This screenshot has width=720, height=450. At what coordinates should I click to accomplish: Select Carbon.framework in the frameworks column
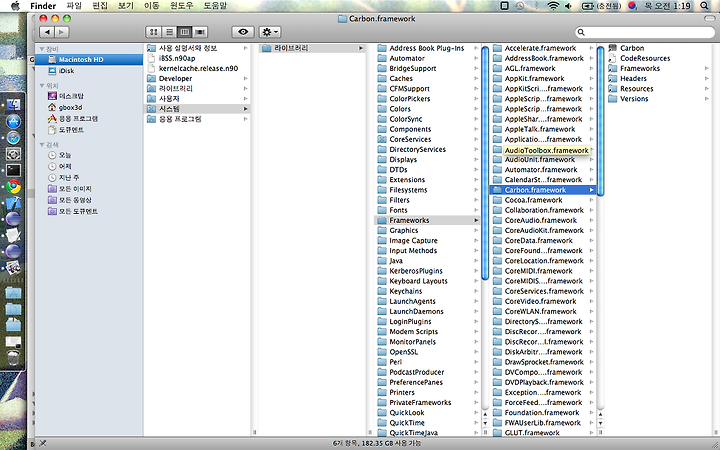[543, 190]
